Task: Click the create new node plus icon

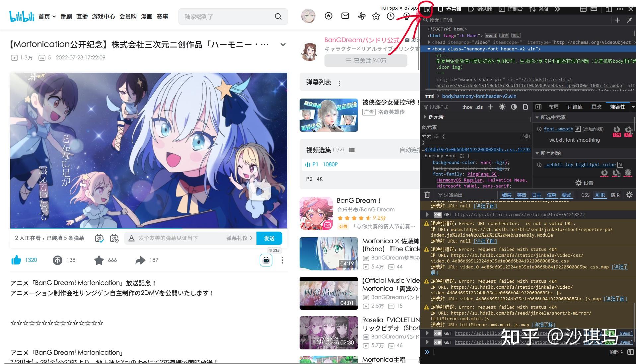Action: [x=617, y=20]
